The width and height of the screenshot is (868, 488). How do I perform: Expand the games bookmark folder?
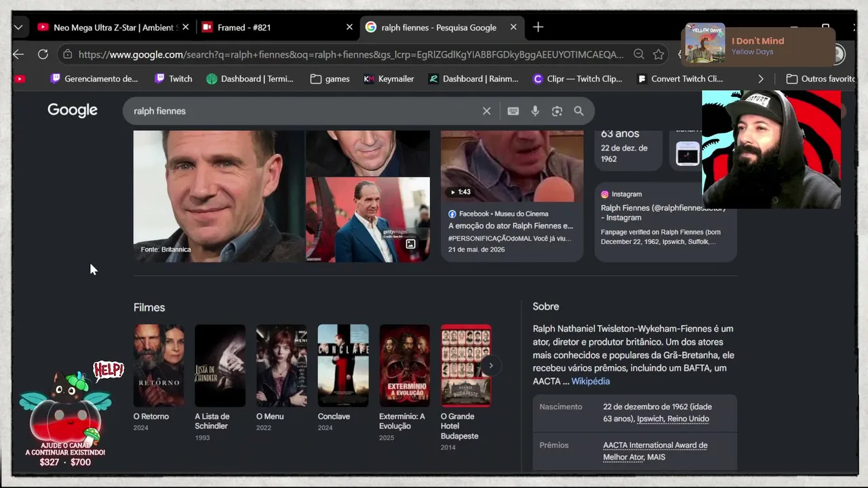tap(330, 79)
